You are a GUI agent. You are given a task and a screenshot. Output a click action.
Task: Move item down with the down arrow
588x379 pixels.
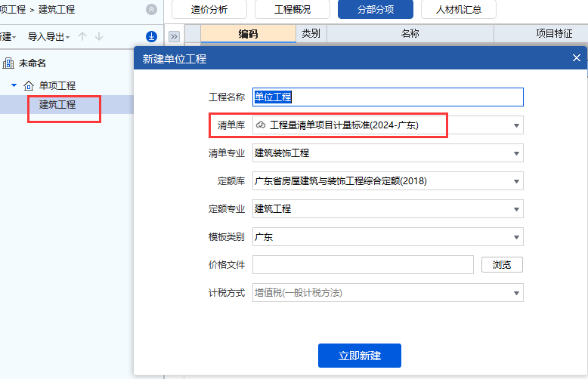pyautogui.click(x=99, y=36)
